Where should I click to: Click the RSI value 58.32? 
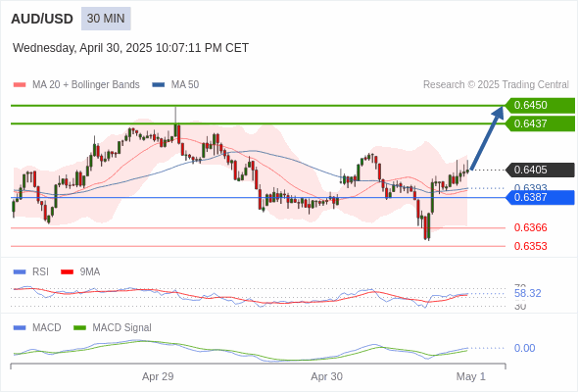click(527, 294)
